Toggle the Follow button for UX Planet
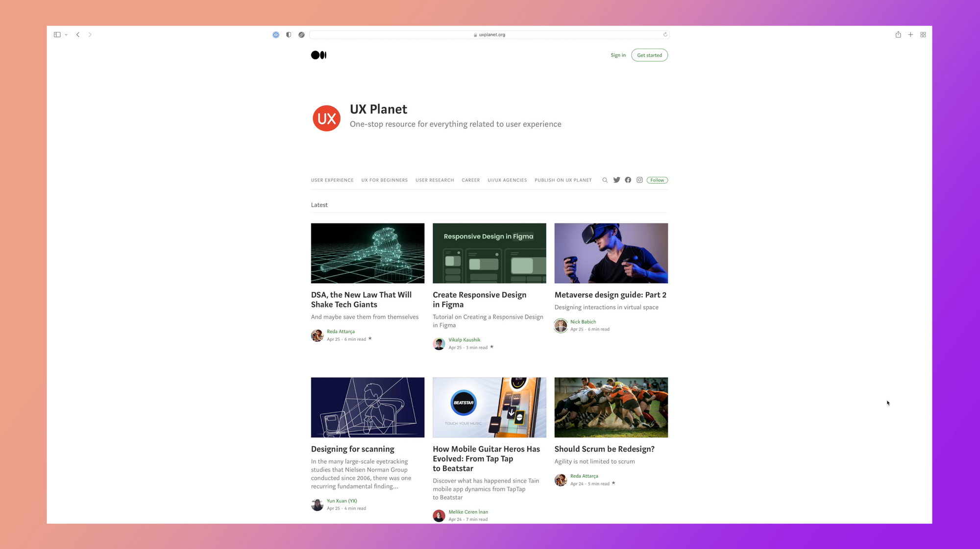 [656, 180]
